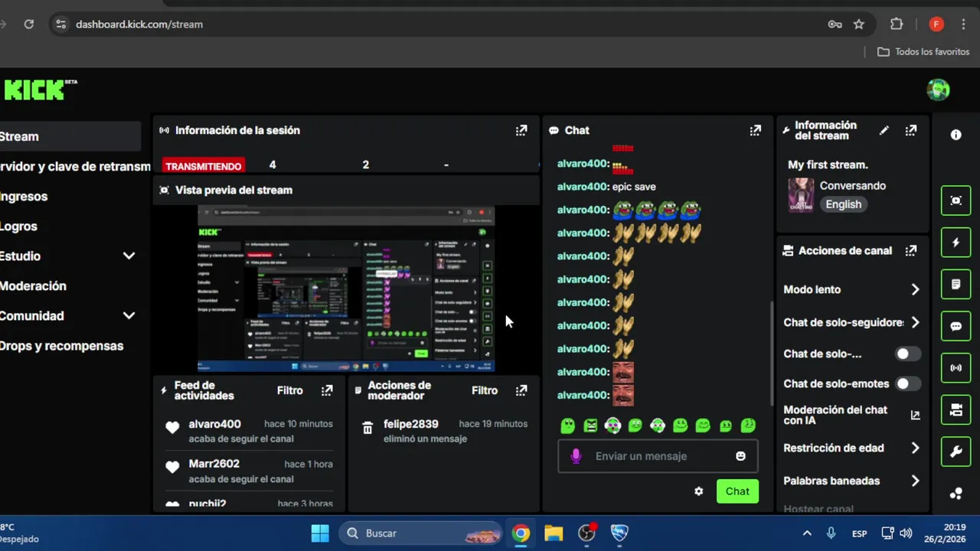The image size is (980, 551).
Task: Pop out the Acciones de moderador panel
Action: [521, 390]
